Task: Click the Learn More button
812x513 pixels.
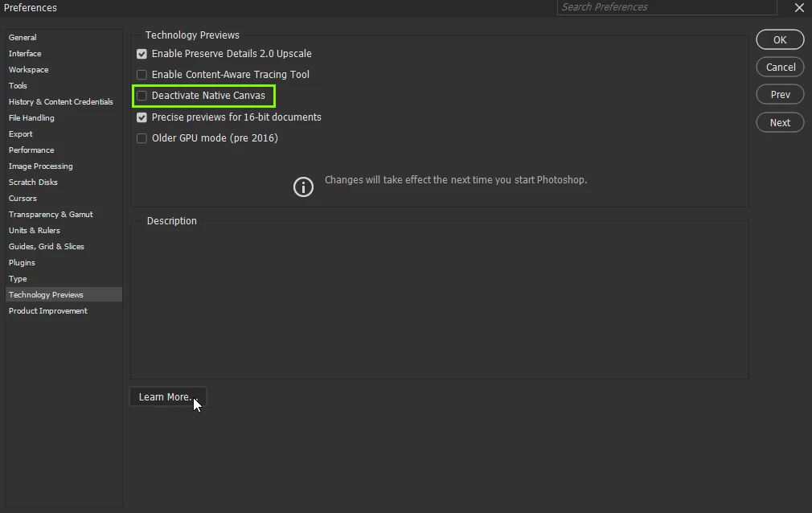Action: tap(168, 397)
